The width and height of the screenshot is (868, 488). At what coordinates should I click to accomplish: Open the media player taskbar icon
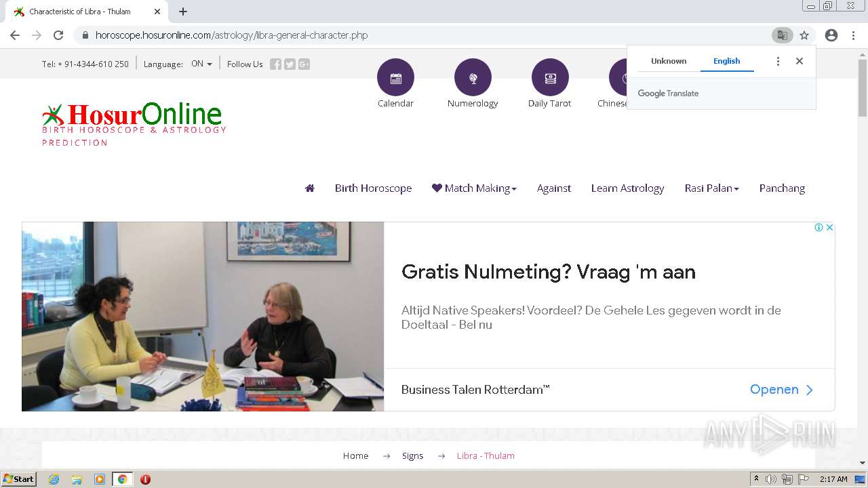coord(100,479)
